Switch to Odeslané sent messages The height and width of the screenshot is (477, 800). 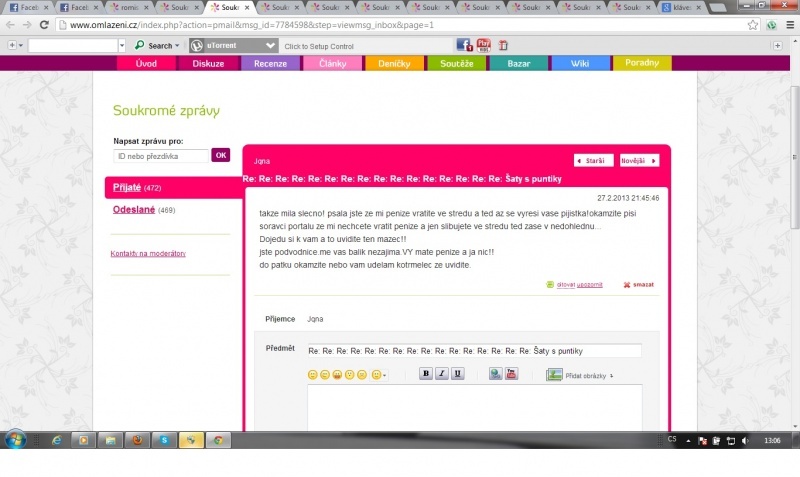(133, 210)
